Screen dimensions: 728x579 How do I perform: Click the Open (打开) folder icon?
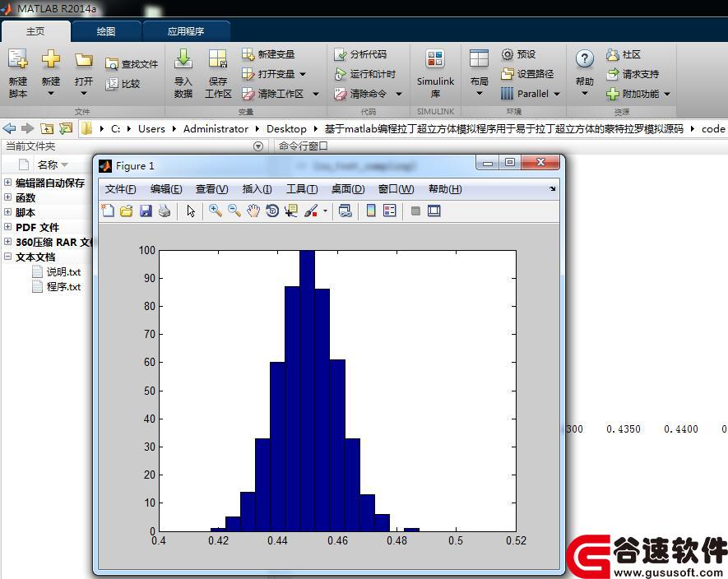84,60
